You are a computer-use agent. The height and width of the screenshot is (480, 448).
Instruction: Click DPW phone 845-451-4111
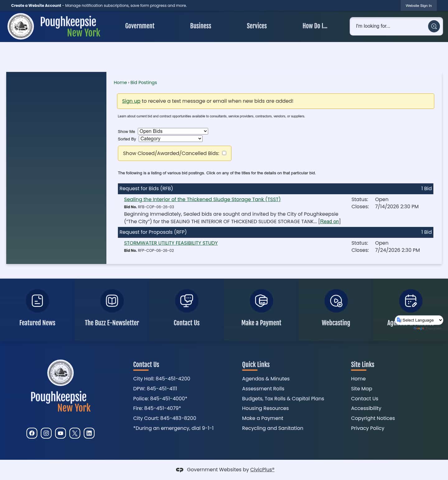tap(162, 388)
